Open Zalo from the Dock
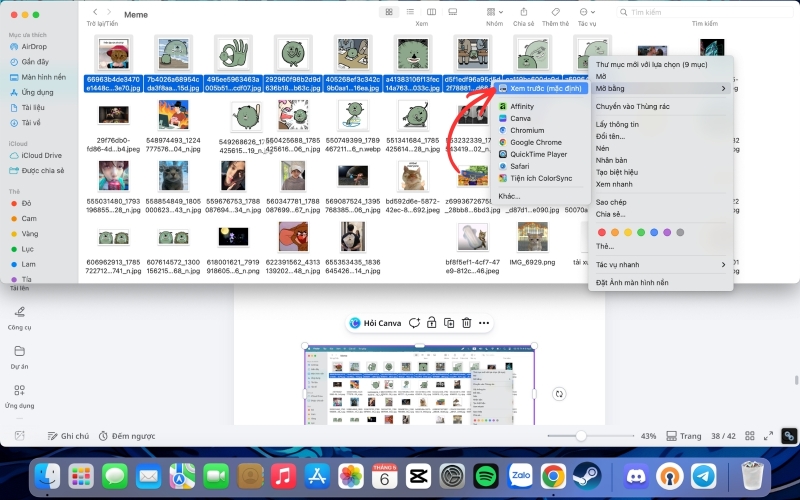 (x=520, y=477)
